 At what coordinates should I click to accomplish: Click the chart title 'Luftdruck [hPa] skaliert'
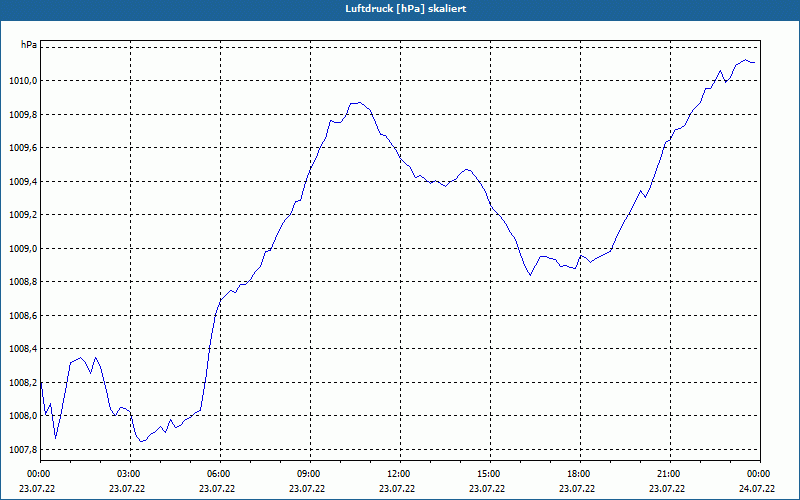tap(406, 9)
